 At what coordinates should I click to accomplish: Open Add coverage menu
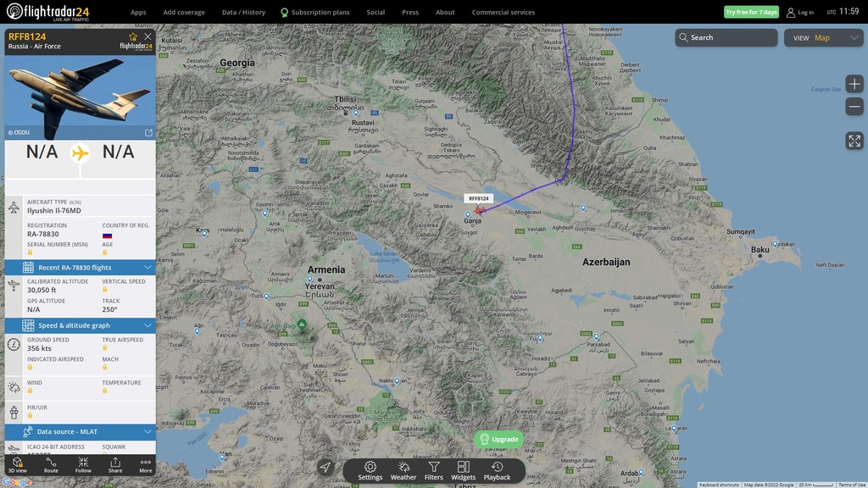pos(184,12)
